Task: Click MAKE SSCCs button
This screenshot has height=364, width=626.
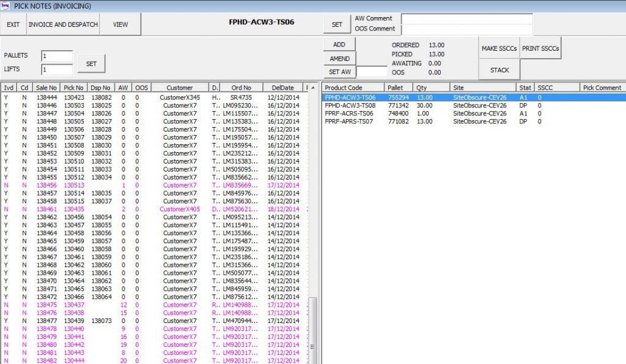Action: [499, 49]
